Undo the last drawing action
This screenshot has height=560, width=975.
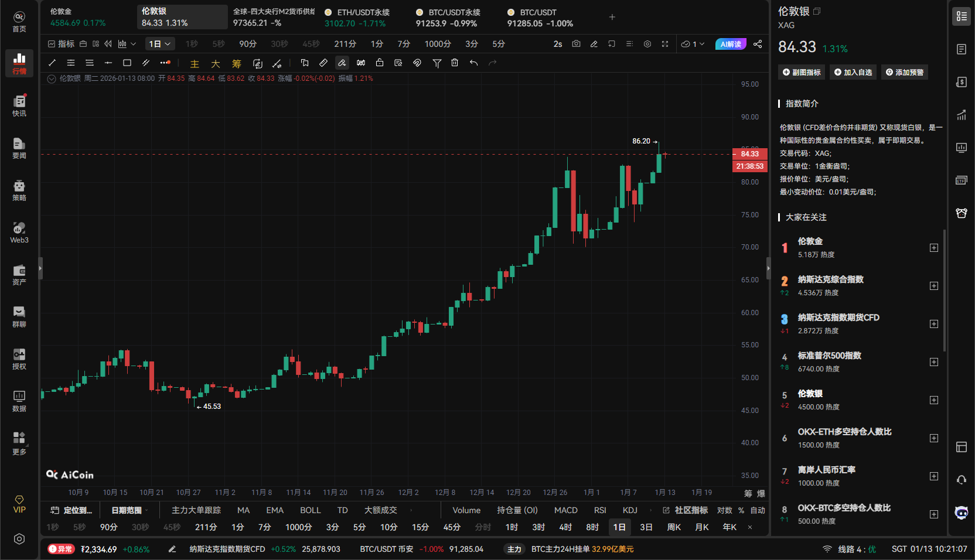click(x=475, y=63)
